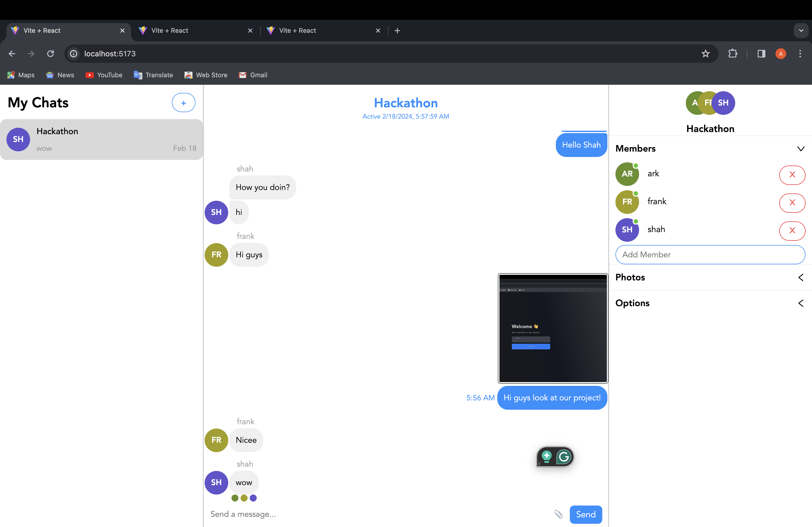Toggle the browser side panel icon
Image resolution: width=812 pixels, height=527 pixels.
[761, 53]
